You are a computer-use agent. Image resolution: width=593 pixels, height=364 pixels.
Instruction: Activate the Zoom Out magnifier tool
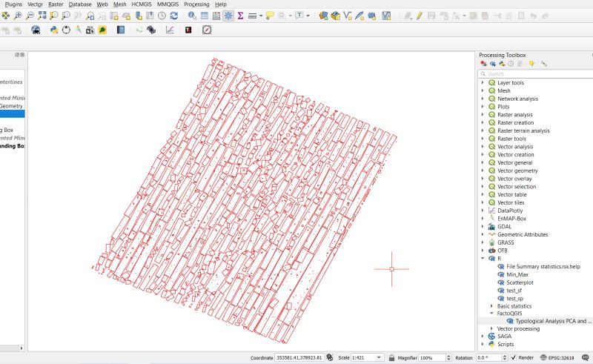click(30, 16)
